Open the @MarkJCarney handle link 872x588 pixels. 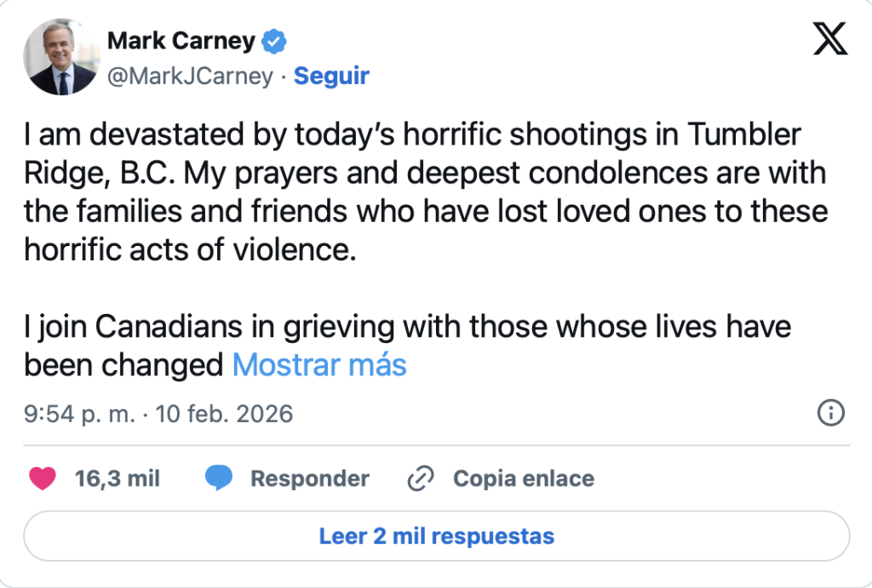pos(190,76)
